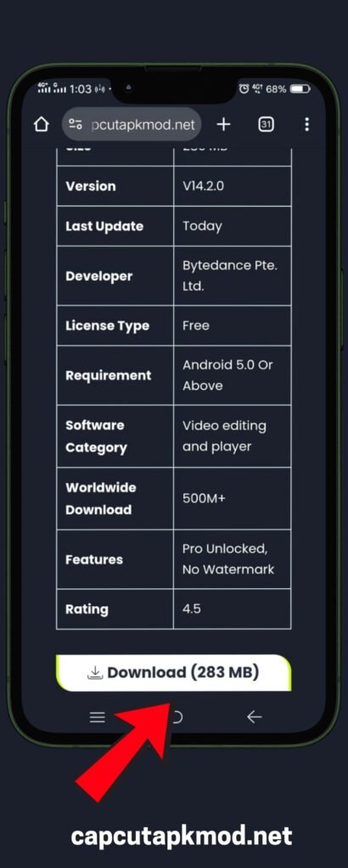Select the 'Last Update' label cell
348x868 pixels.
pyautogui.click(x=115, y=225)
